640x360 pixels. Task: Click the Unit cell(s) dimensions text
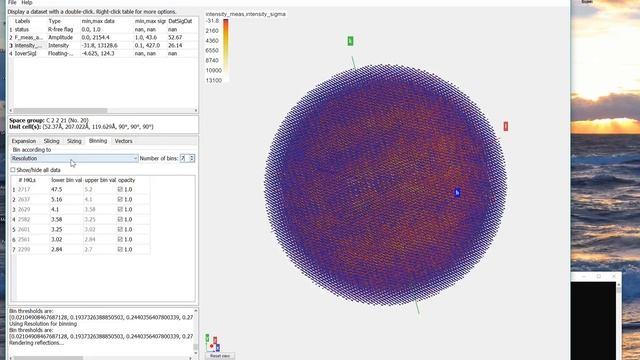click(x=81, y=127)
